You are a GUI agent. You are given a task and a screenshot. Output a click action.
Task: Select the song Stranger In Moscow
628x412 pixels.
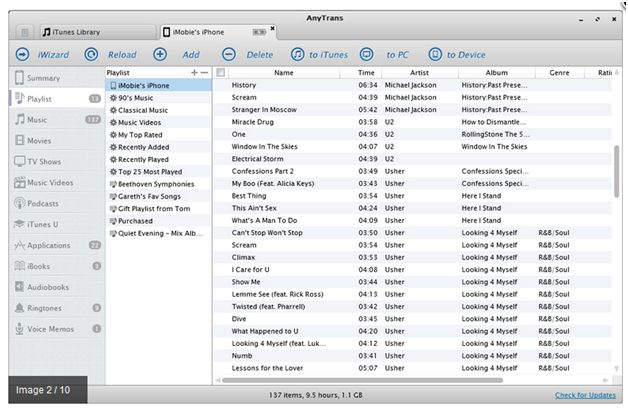click(x=413, y=110)
